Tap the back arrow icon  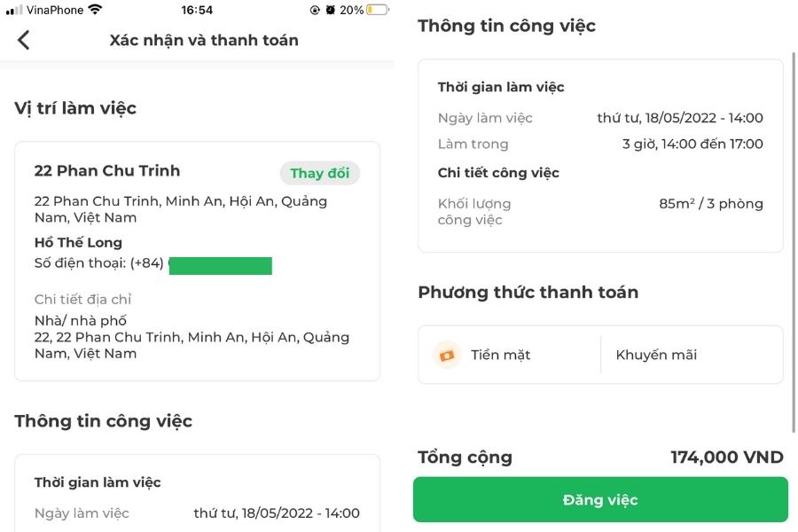pos(24,40)
